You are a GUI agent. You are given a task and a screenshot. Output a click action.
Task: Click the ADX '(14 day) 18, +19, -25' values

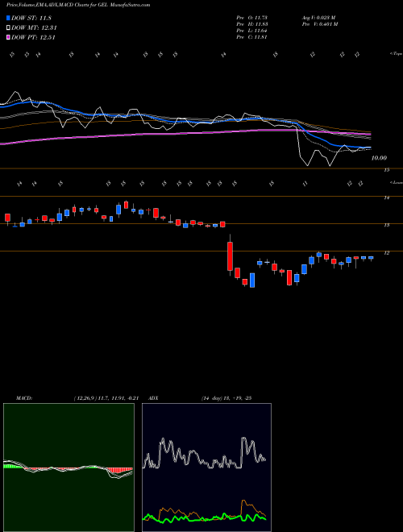coord(226,398)
